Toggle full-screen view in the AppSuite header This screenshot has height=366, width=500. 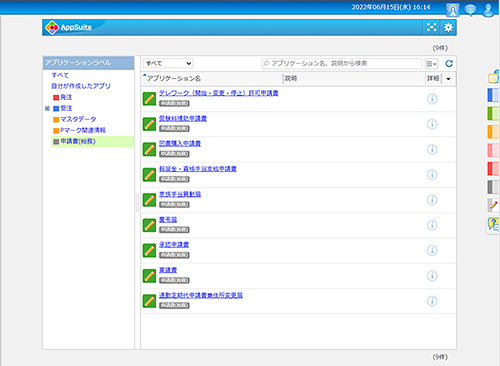coord(432,27)
